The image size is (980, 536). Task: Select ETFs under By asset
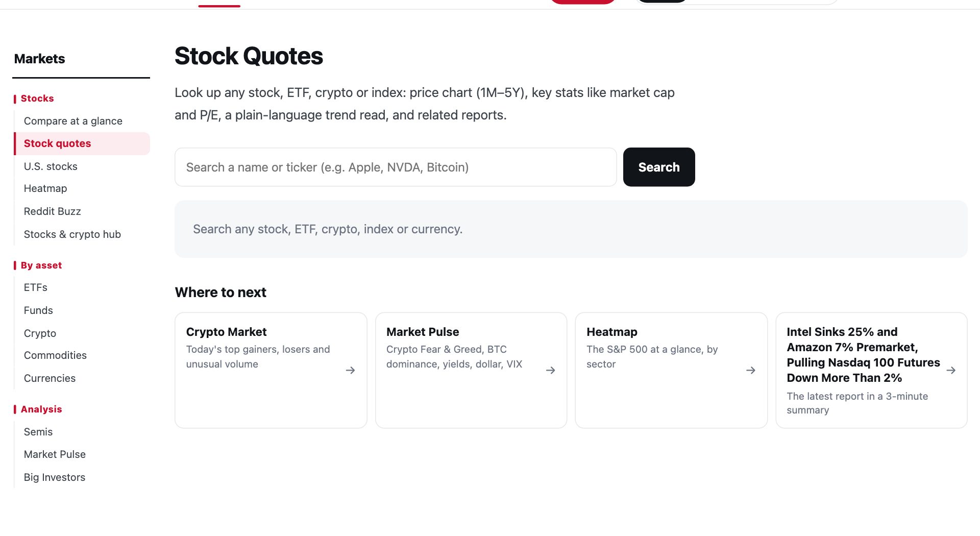35,287
